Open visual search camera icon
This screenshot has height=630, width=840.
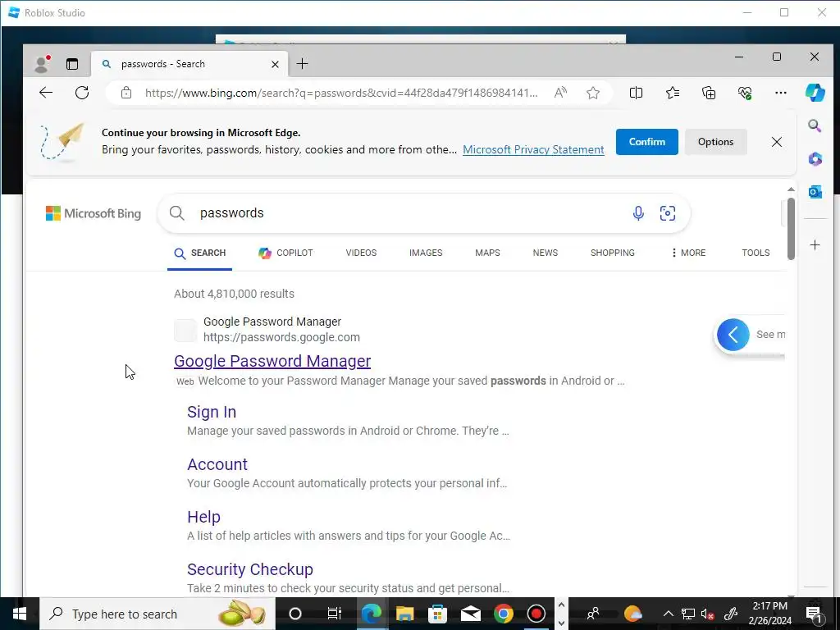pos(667,213)
